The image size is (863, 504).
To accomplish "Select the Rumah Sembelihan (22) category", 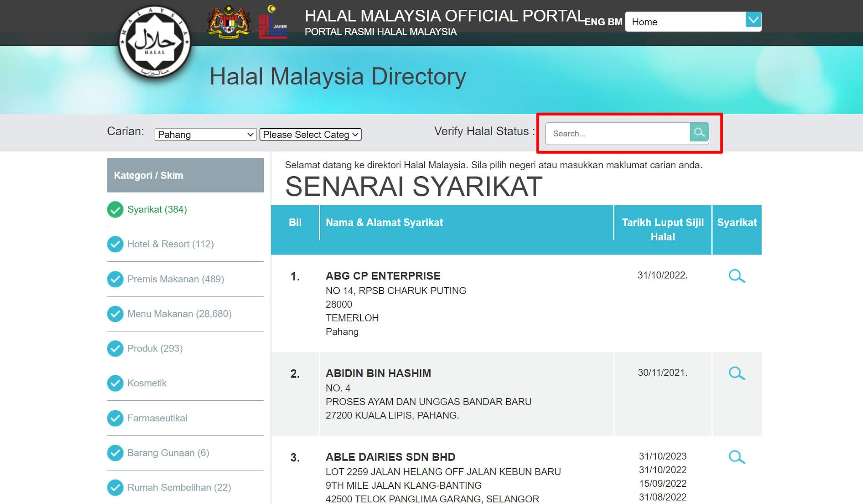I will click(179, 488).
